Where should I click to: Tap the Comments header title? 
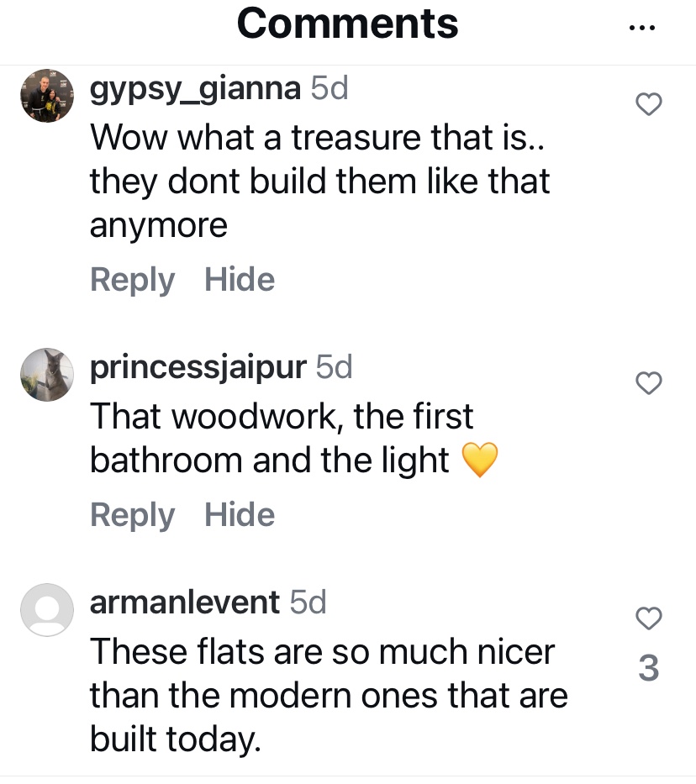(x=347, y=24)
